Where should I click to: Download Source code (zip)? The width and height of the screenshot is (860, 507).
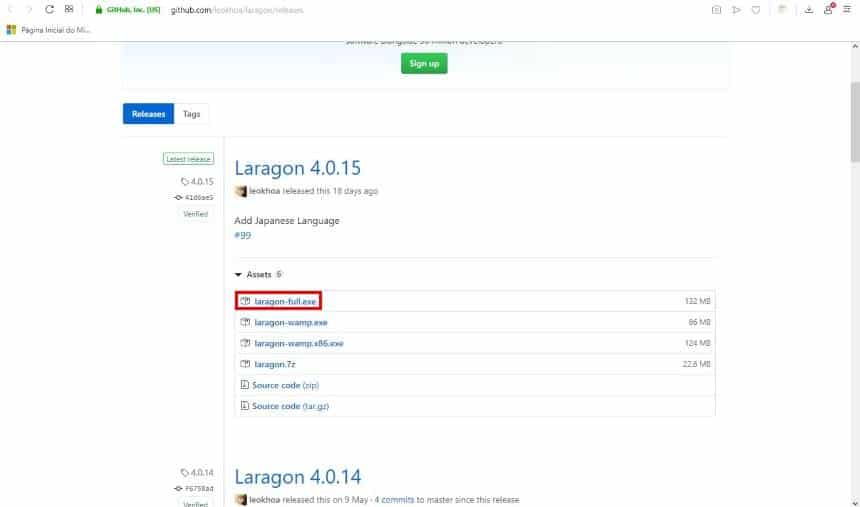pyautogui.click(x=285, y=385)
